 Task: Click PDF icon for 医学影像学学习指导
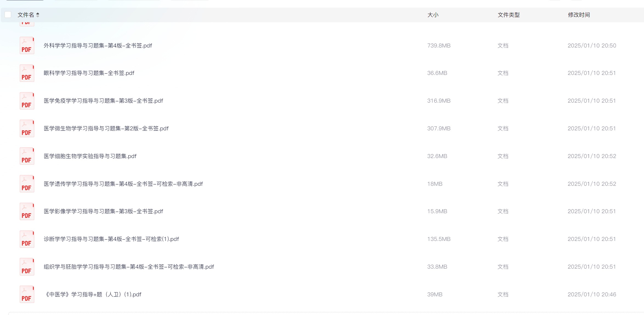tap(27, 211)
